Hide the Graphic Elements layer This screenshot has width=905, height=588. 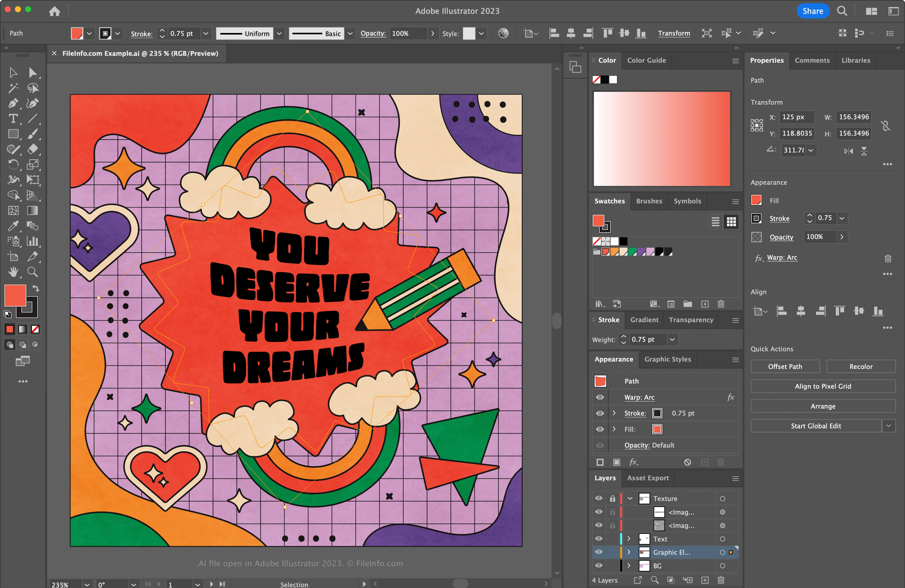599,552
